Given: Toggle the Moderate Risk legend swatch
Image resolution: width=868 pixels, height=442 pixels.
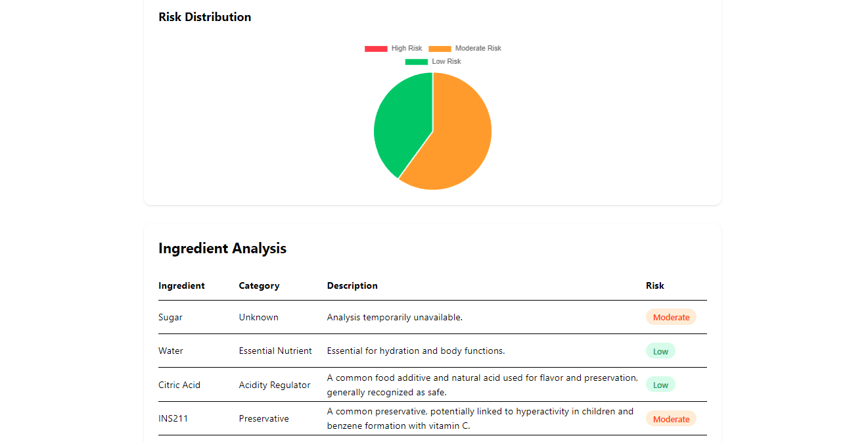Looking at the screenshot, I should pyautogui.click(x=440, y=49).
